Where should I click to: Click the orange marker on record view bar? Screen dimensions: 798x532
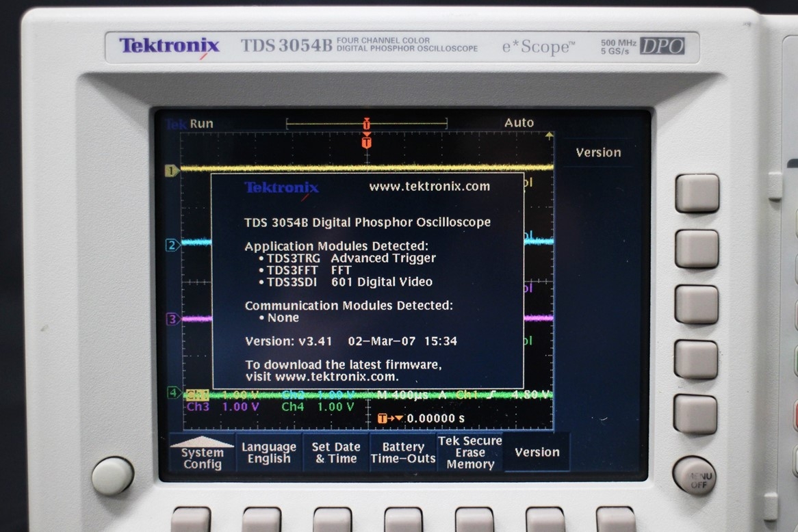[366, 124]
